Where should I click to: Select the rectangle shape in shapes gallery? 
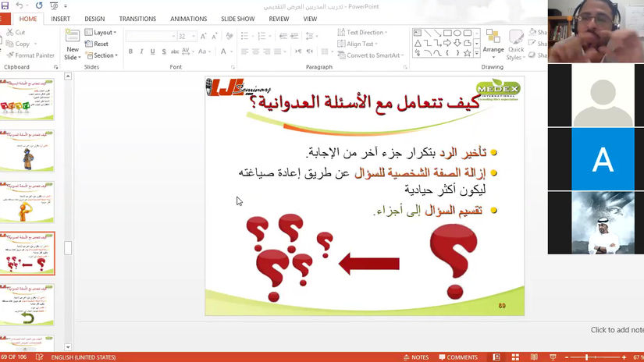(x=447, y=33)
